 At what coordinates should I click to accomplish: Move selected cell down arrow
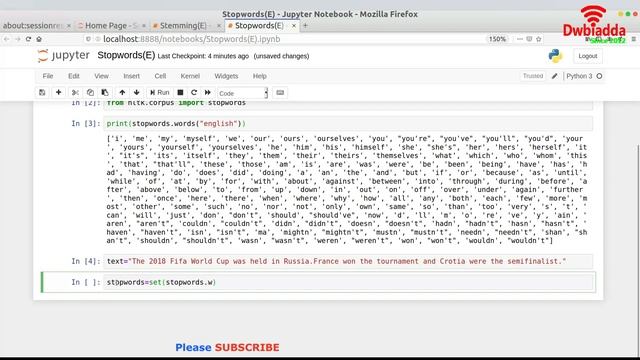point(137,93)
